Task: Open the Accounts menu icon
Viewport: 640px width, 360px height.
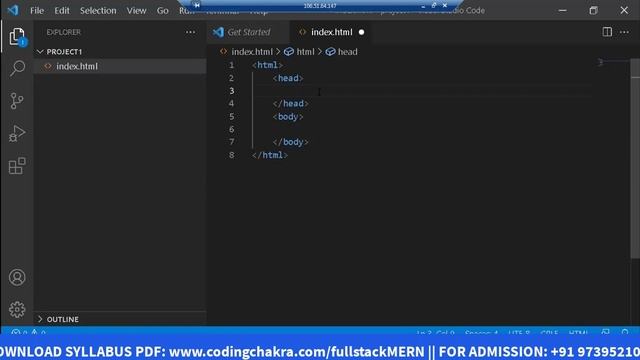Action: point(17,278)
